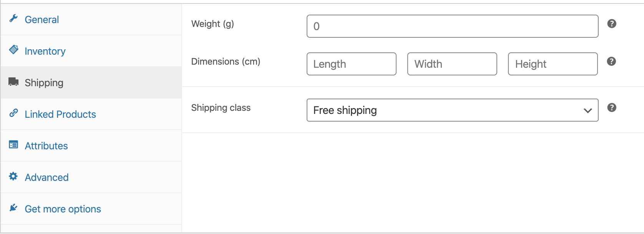Viewport: 644px width, 234px height.
Task: Click the help icon beside Dimensions fields
Action: pos(611,62)
